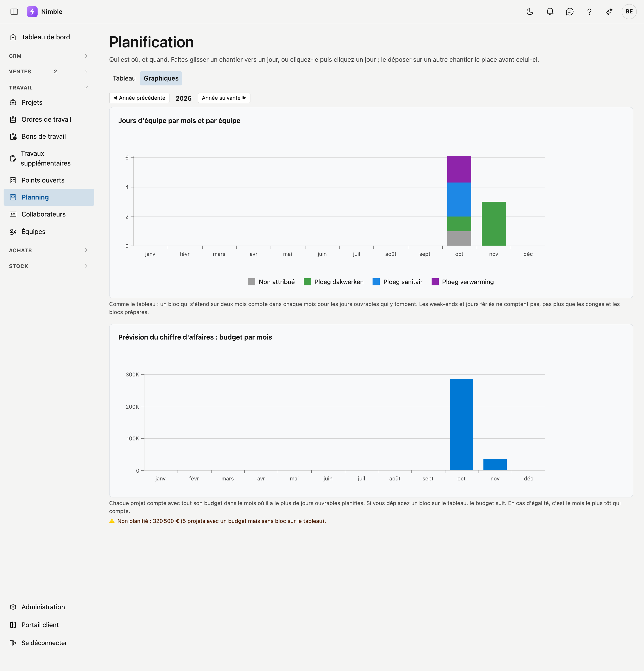Go to Année précédente
644x671 pixels.
coord(139,98)
